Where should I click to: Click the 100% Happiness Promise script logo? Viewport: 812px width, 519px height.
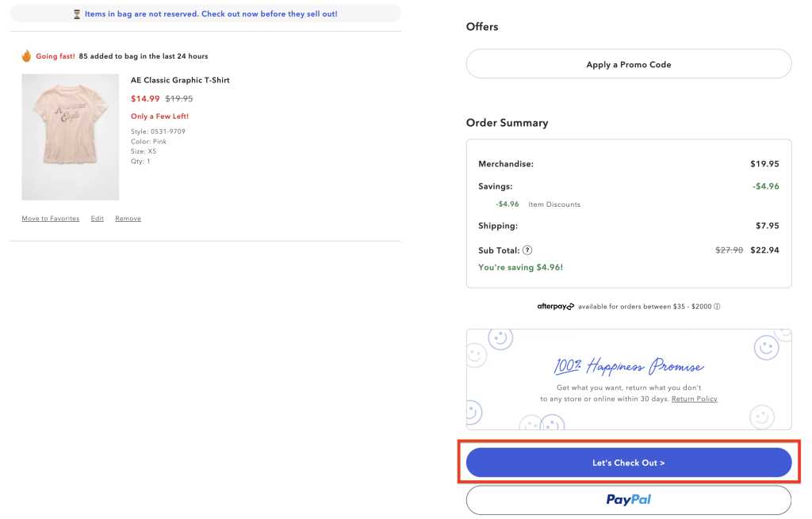tap(628, 367)
